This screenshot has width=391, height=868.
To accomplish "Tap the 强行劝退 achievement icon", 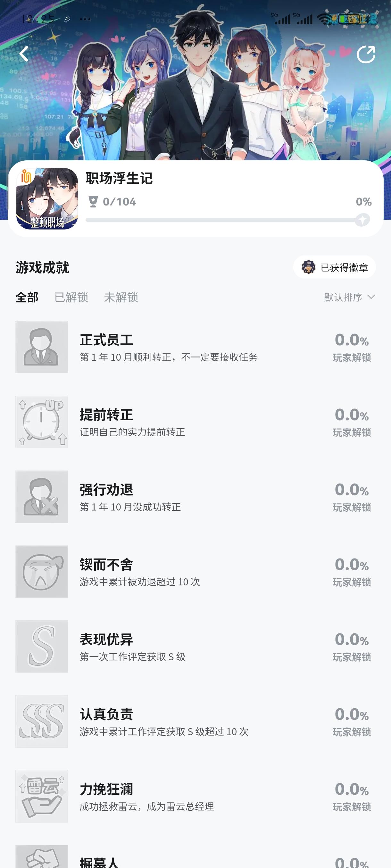I will click(41, 496).
